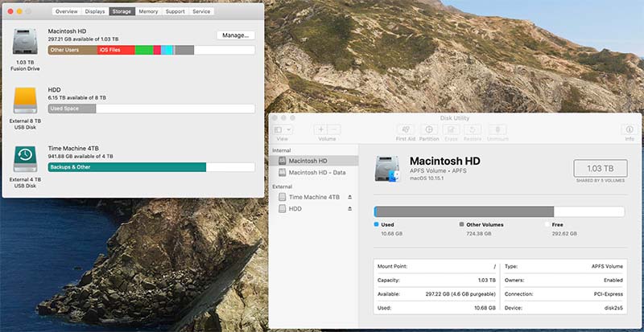Select Macintosh HD in Disk Utility sidebar

(x=314, y=161)
